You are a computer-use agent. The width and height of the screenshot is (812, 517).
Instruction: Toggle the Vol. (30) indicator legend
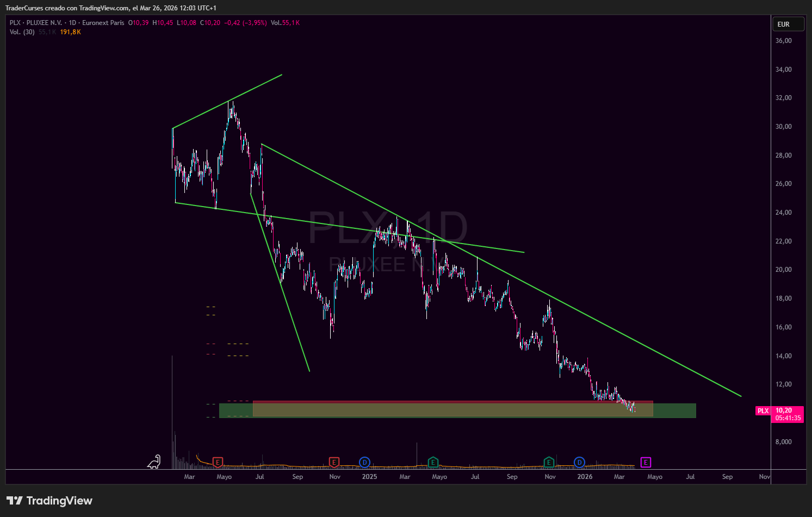(x=22, y=32)
